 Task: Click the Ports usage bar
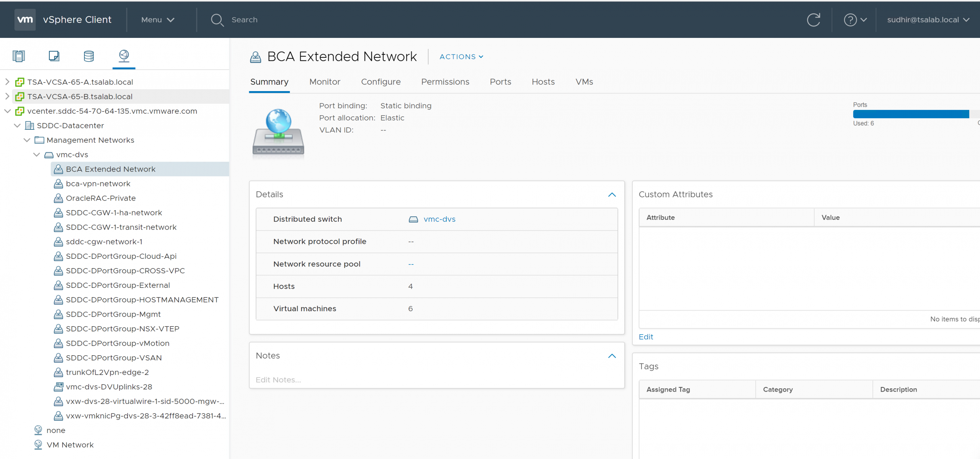point(911,114)
